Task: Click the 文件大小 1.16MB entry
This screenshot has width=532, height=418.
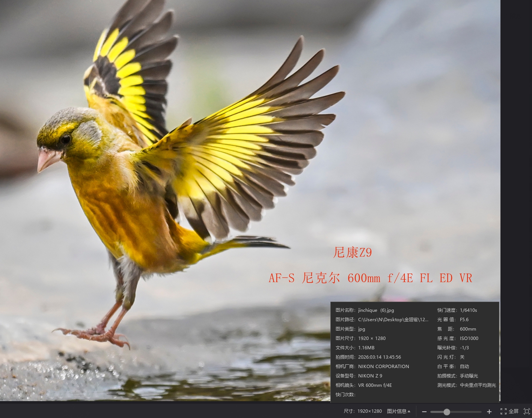Action: (x=366, y=348)
